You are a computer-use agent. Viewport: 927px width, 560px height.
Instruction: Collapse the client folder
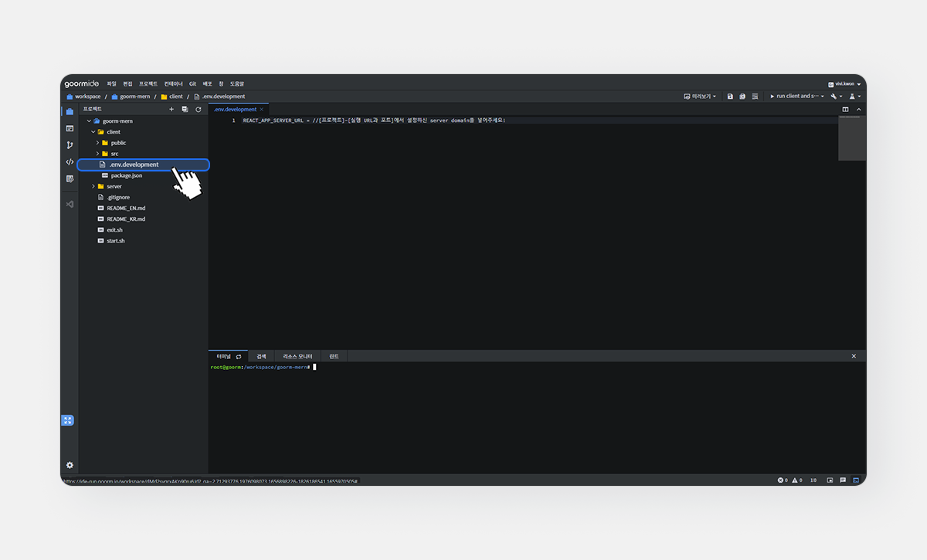(x=93, y=132)
